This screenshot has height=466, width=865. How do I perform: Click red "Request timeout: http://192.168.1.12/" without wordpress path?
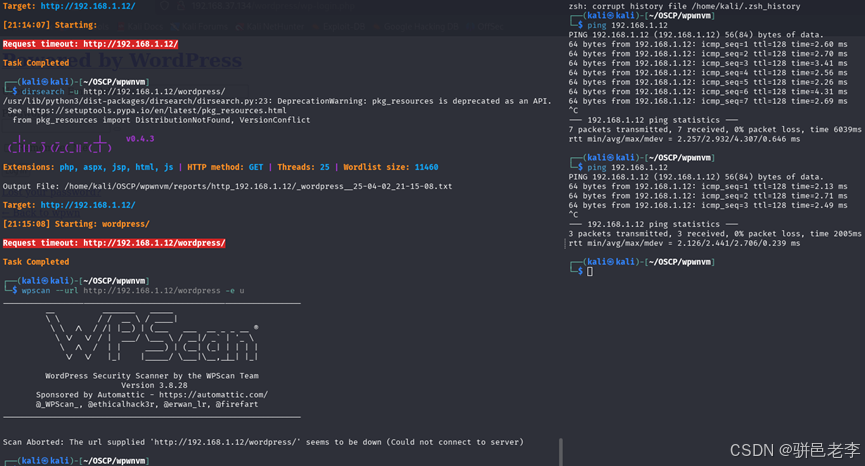[90, 44]
